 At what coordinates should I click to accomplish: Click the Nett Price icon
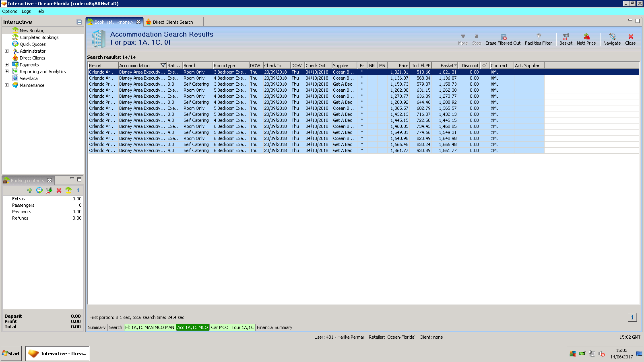tap(586, 37)
